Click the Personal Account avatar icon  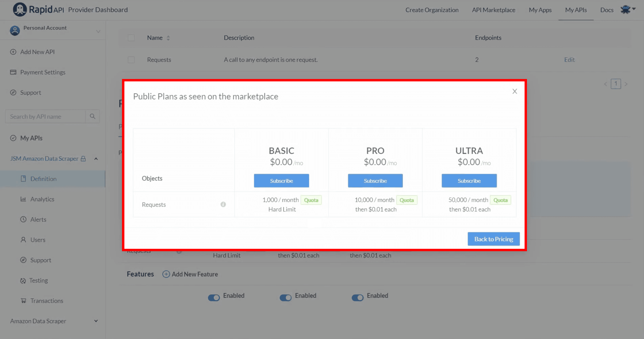point(15,30)
